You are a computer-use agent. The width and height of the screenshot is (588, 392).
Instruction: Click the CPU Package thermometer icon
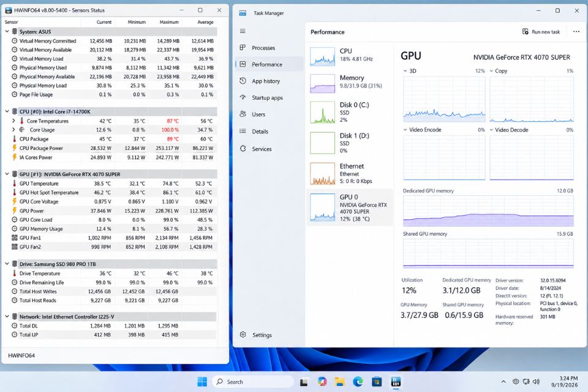coord(14,139)
